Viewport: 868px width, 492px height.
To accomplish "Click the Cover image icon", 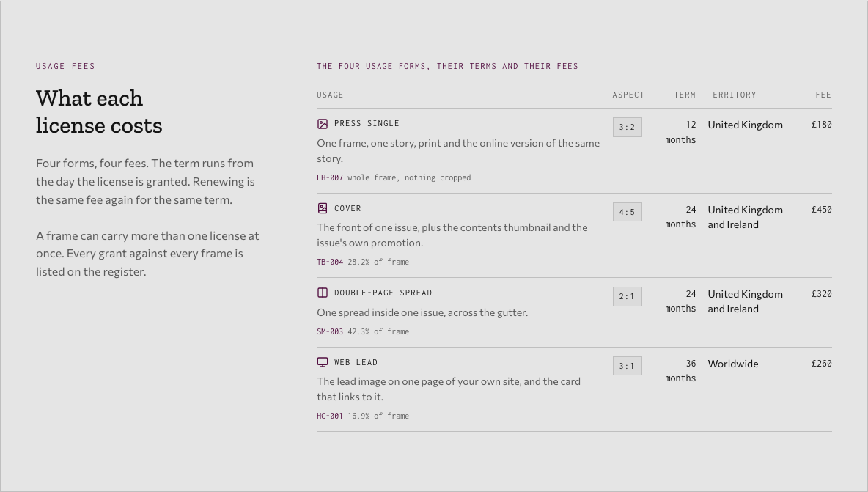I will pyautogui.click(x=322, y=208).
